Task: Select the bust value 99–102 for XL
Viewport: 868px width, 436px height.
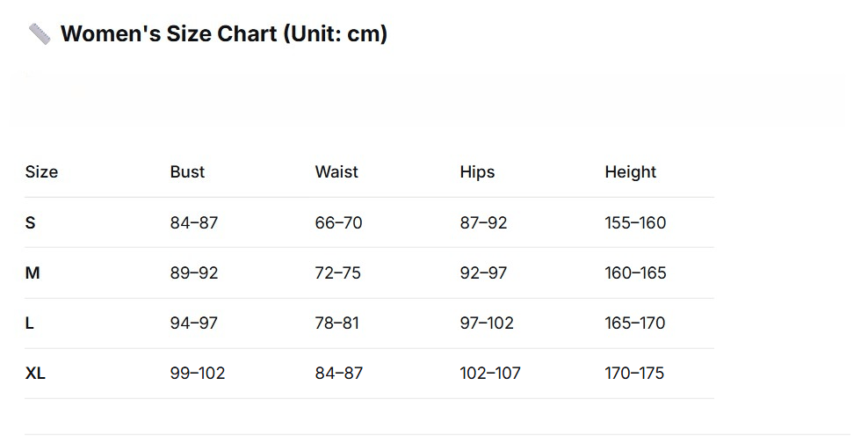Action: point(198,374)
